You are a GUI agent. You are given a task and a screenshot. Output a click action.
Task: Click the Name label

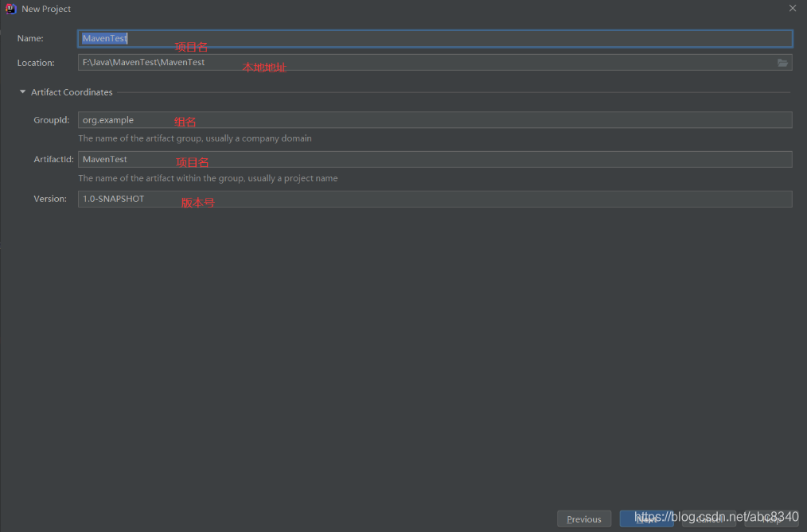[30, 38]
